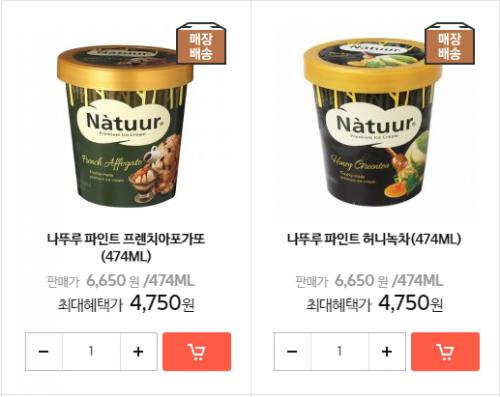Image resolution: width=500 pixels, height=397 pixels.
Task: Increase quantity of 허니녹차 with plus button
Action: (387, 351)
